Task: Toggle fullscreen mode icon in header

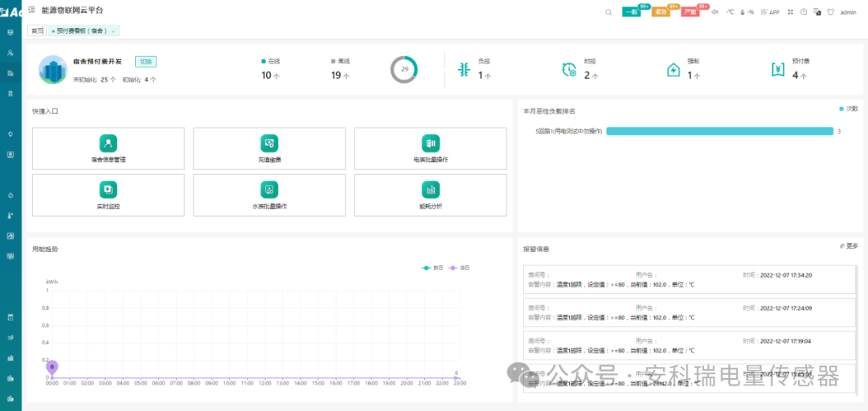Action: (790, 12)
